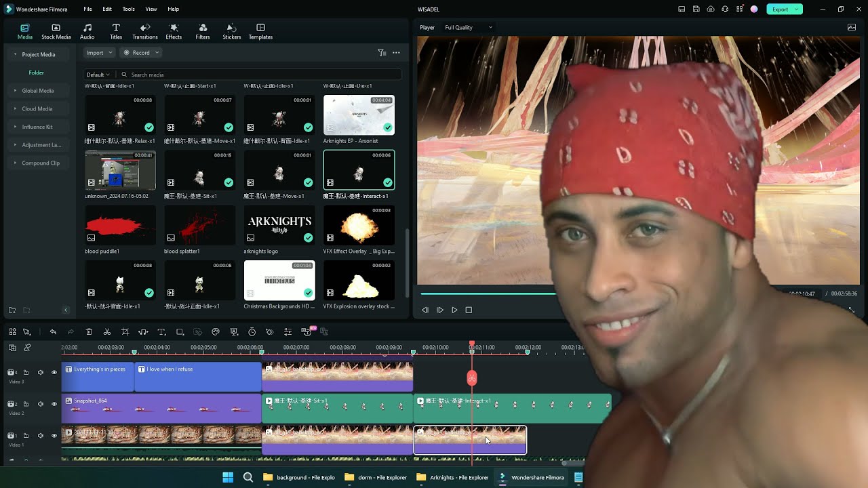868x488 pixels.
Task: Open the Stickers panel icon
Action: 231,31
